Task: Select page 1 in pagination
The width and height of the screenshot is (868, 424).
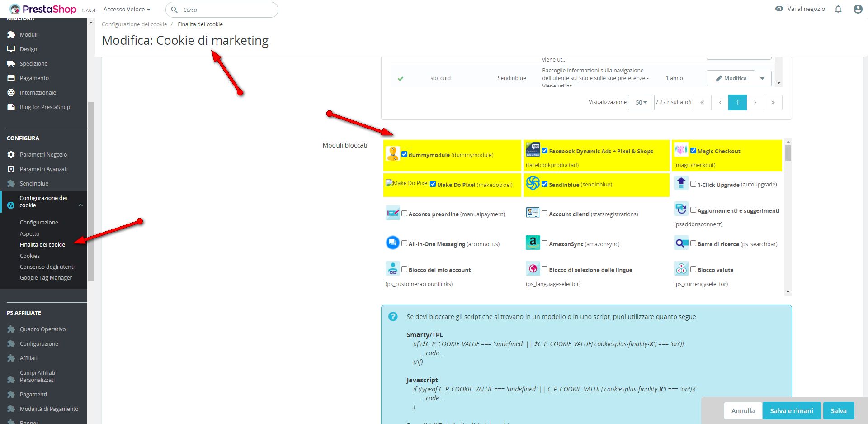Action: tap(737, 102)
